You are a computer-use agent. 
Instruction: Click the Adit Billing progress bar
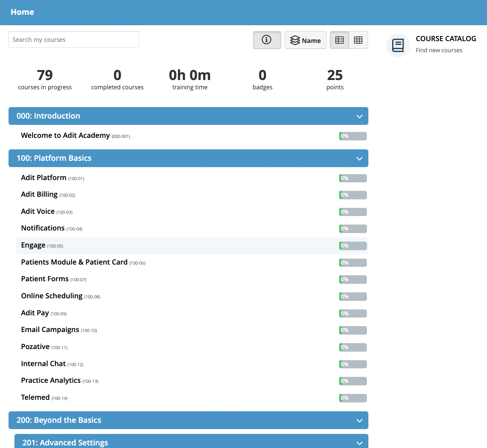pos(353,195)
